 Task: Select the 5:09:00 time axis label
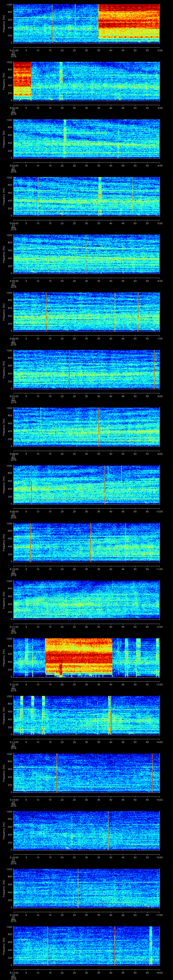pyautogui.click(x=14, y=511)
